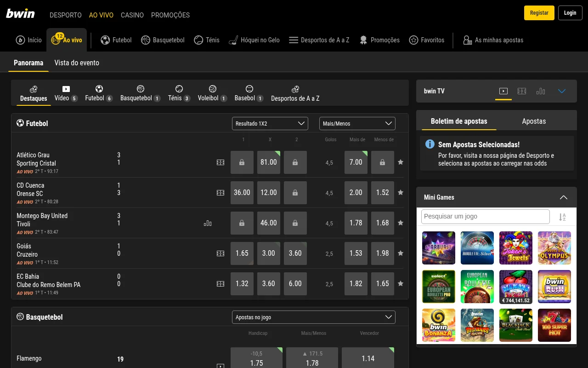Image resolution: width=588 pixels, height=368 pixels.
Task: Open Resultado 1X2 market dropdown
Action: pyautogui.click(x=270, y=124)
